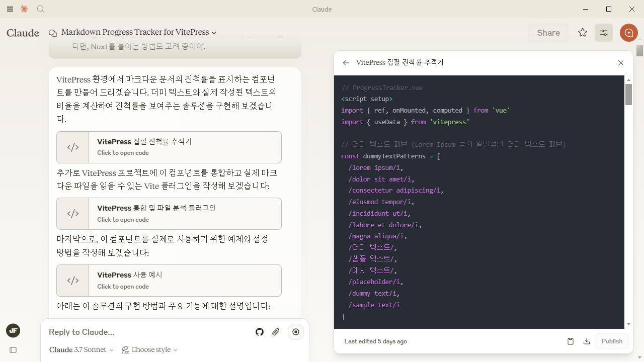Click the code panel scroll-down arrow
Viewport: 644px width, 362px height.
628,325
